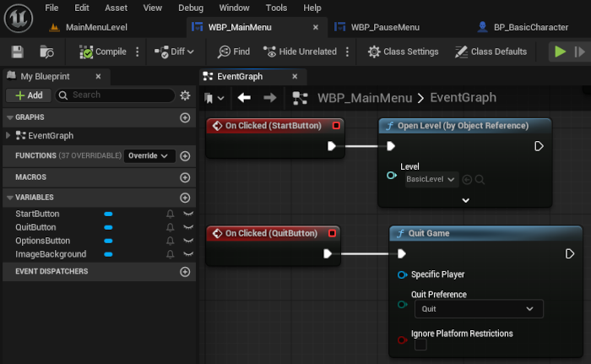Enable Ignore Platform Restrictions checkbox

click(x=420, y=345)
